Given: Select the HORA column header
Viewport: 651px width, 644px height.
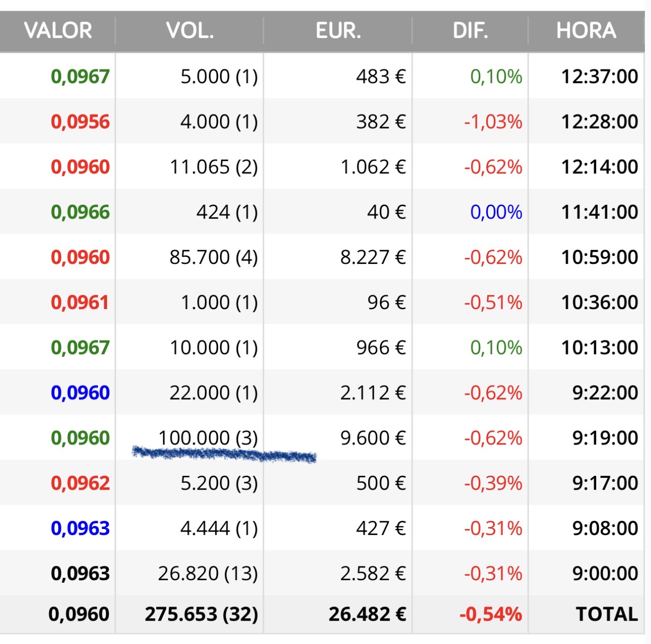Looking at the screenshot, I should pos(586,30).
